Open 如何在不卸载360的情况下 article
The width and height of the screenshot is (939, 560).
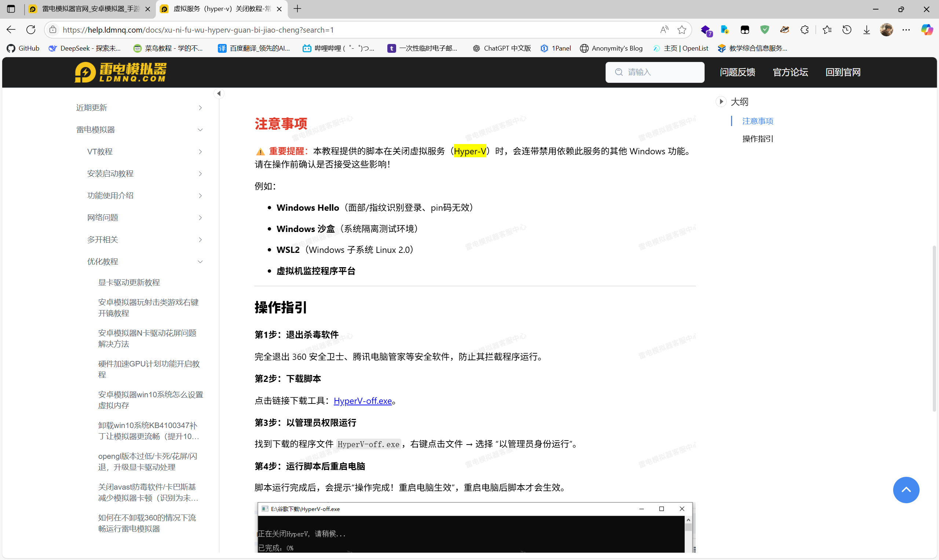(147, 523)
